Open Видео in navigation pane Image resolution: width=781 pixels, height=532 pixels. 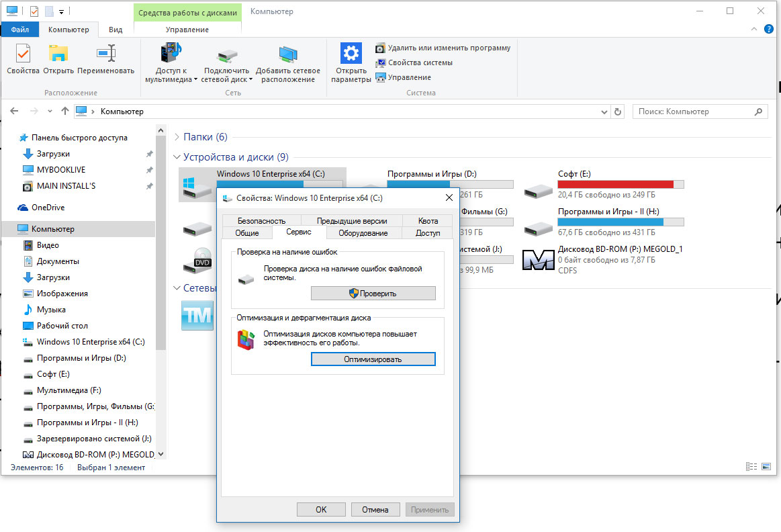click(48, 245)
